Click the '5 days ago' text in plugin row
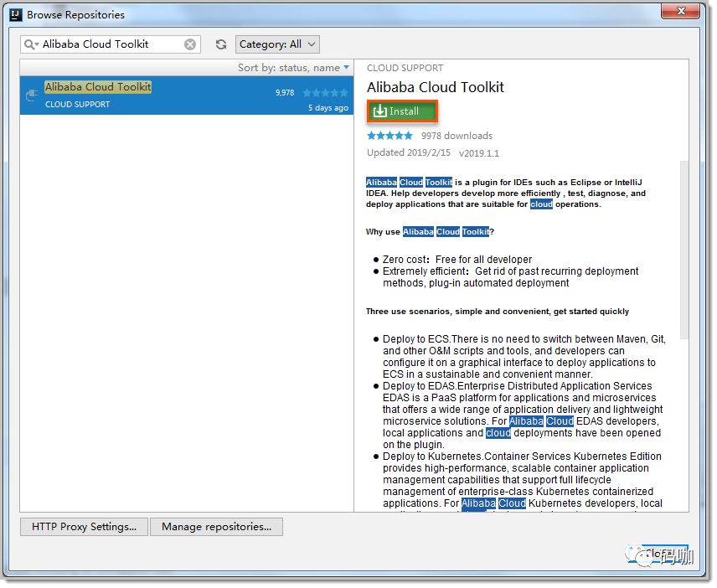 328,108
